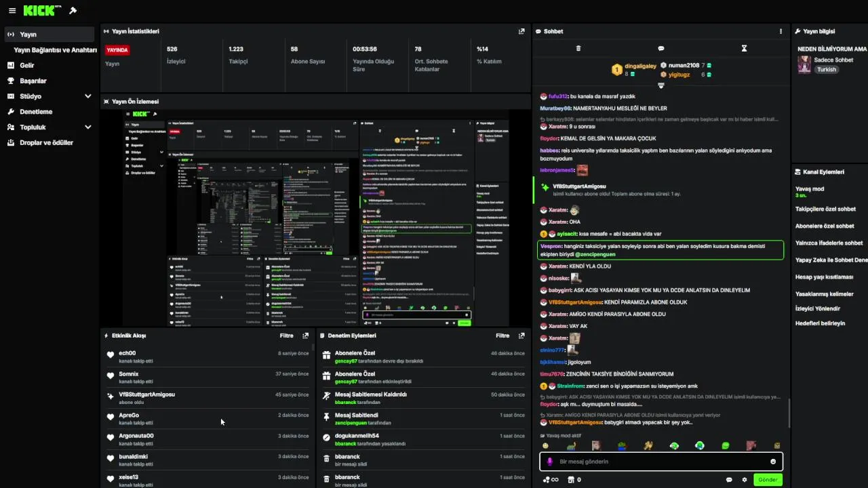This screenshot has height=488, width=868.
Task: Click the YAYINDA live badge
Action: [x=117, y=50]
